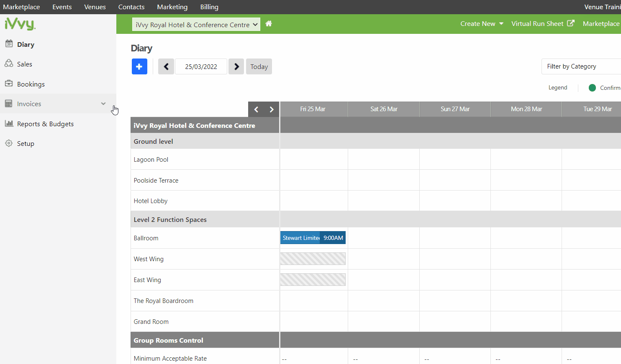
Task: Open the Marketing top menu
Action: 172,7
